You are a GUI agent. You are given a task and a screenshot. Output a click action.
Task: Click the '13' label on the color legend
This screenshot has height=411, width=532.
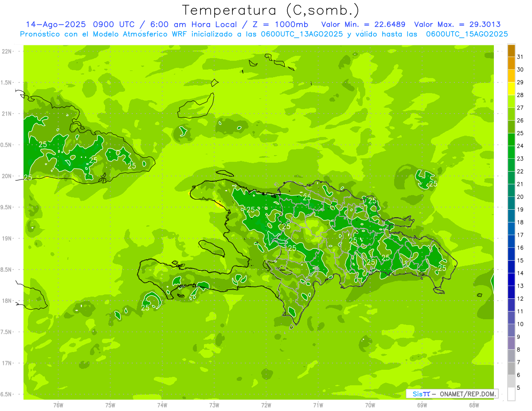point(520,286)
